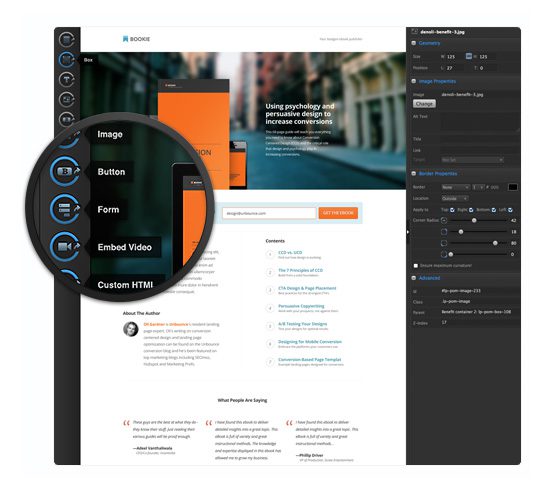This screenshot has height=490, width=550.
Task: Click the border color hex field
Action: tap(496, 187)
